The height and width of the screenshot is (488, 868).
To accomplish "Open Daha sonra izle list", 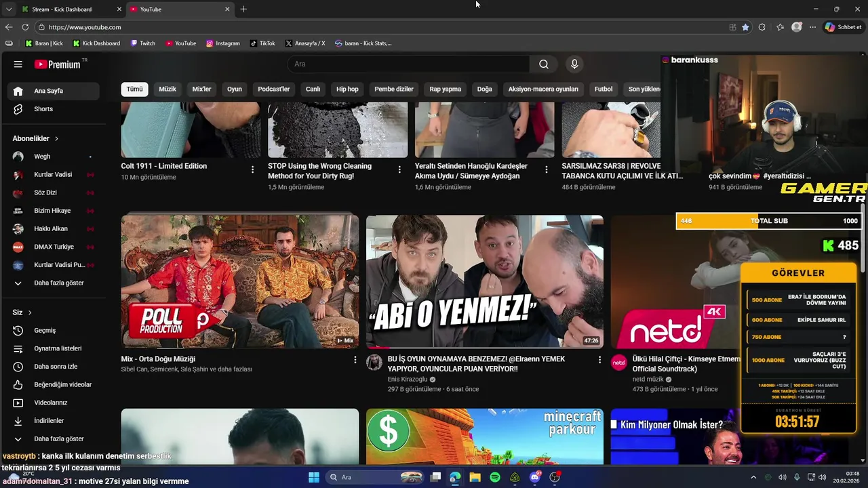I will (54, 367).
